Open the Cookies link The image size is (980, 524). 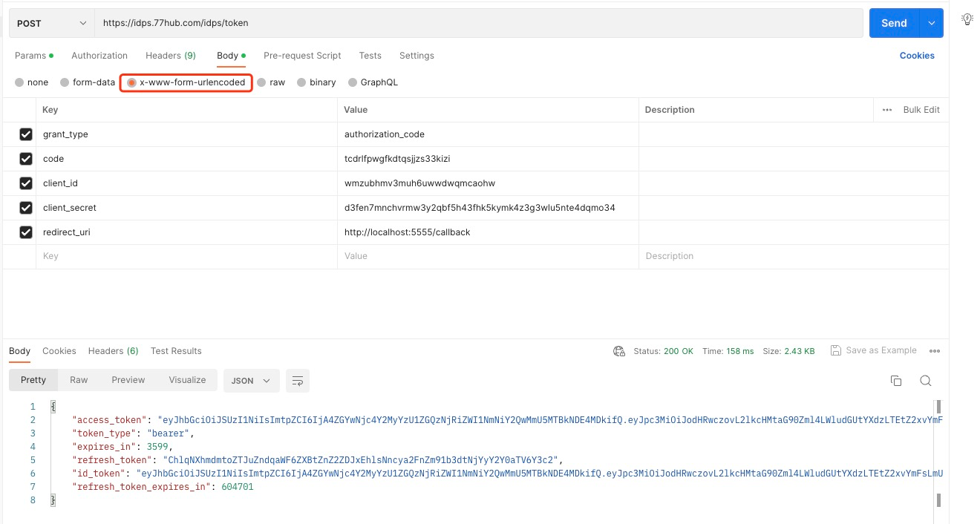pyautogui.click(x=917, y=56)
